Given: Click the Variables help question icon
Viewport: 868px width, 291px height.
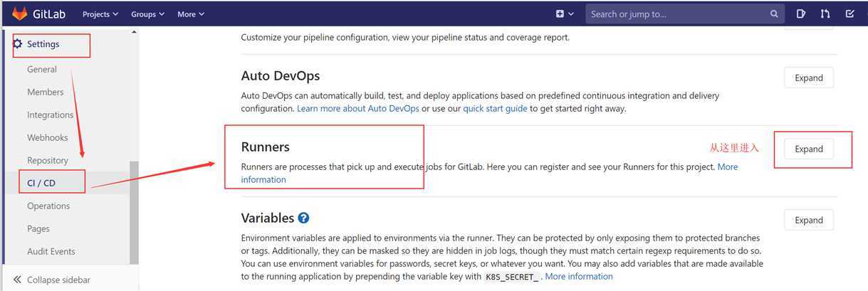Looking at the screenshot, I should pos(304,218).
